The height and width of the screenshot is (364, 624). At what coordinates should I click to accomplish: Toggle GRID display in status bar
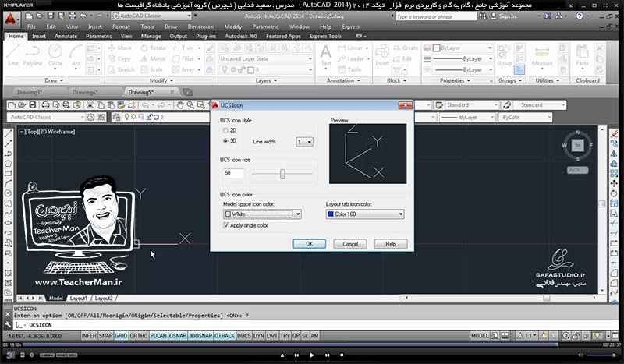click(x=121, y=336)
